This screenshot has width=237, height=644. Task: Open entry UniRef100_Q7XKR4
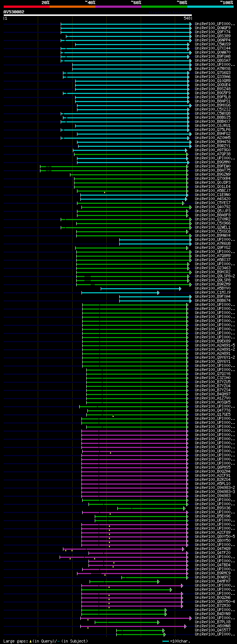[213, 179]
